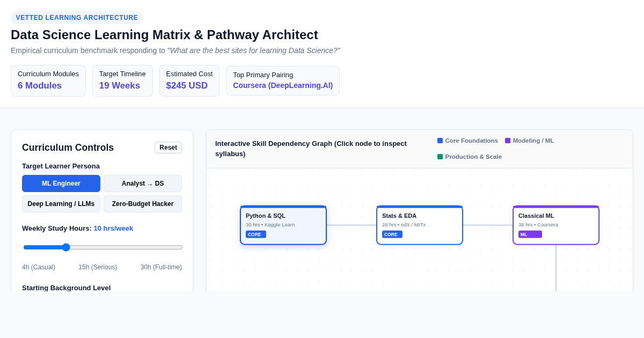
Task: Click the 30 hrs • Kaggle Learn subtitle
Action: coord(270,225)
